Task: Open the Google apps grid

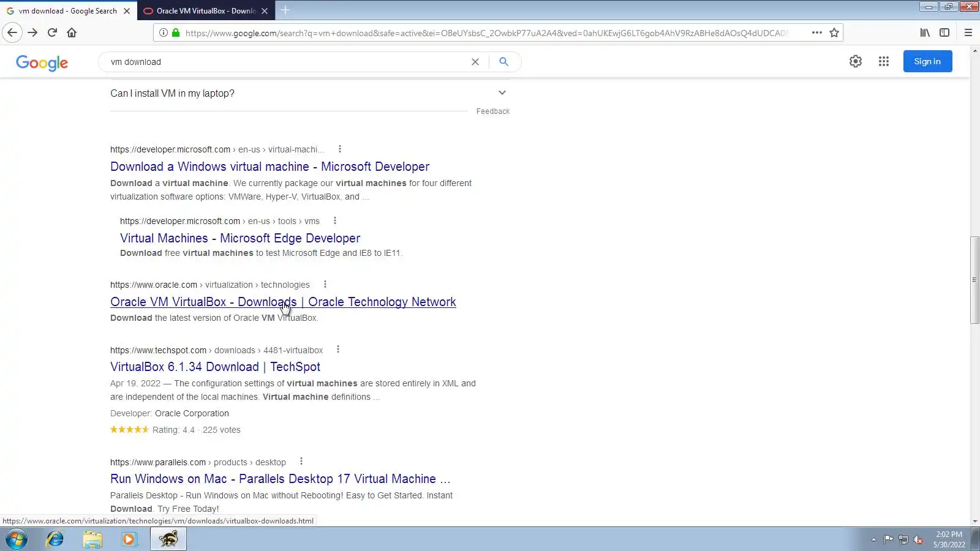Action: tap(883, 61)
